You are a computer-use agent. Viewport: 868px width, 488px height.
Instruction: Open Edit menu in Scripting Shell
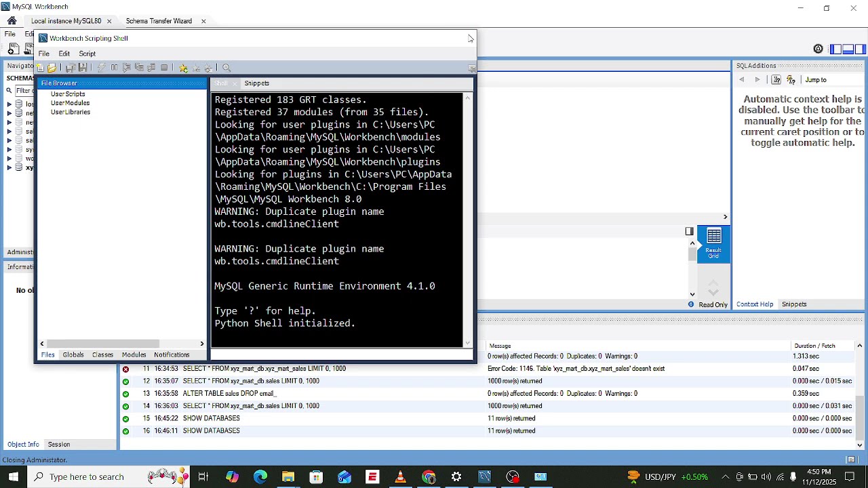click(x=64, y=54)
